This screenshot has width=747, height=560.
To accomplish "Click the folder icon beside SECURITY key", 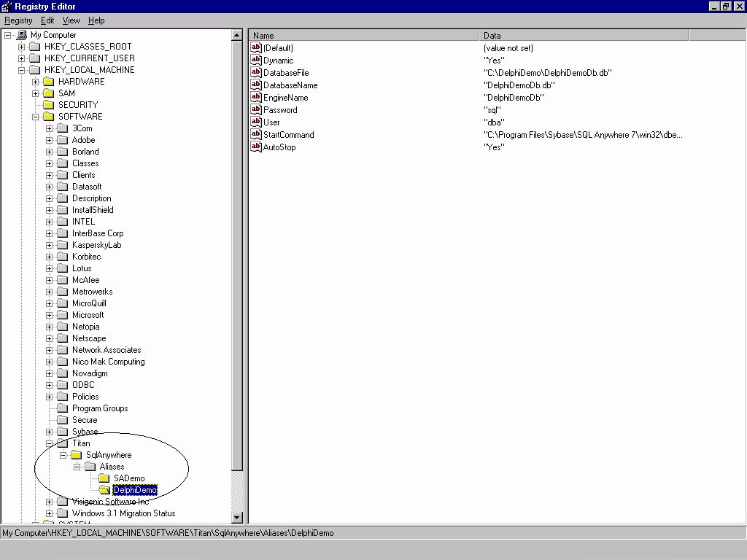I will [49, 105].
